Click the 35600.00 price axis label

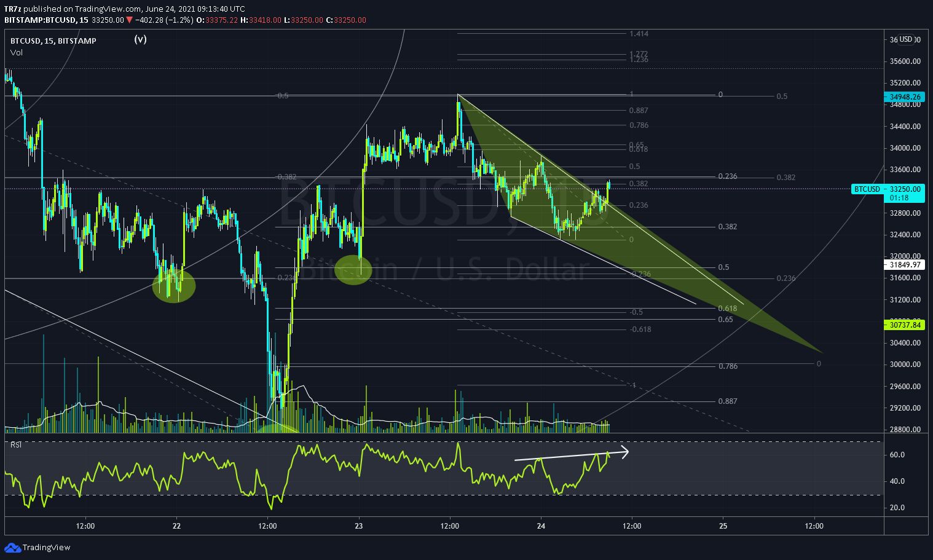click(x=905, y=61)
